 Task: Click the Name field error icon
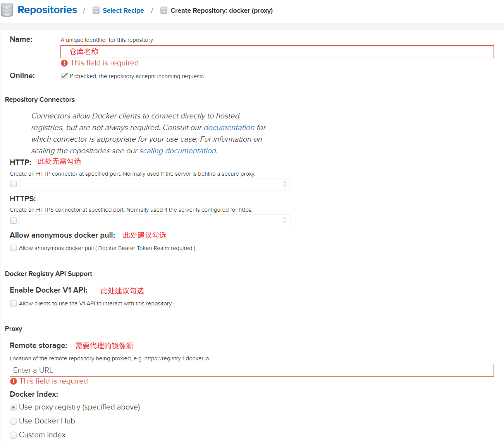coord(64,63)
